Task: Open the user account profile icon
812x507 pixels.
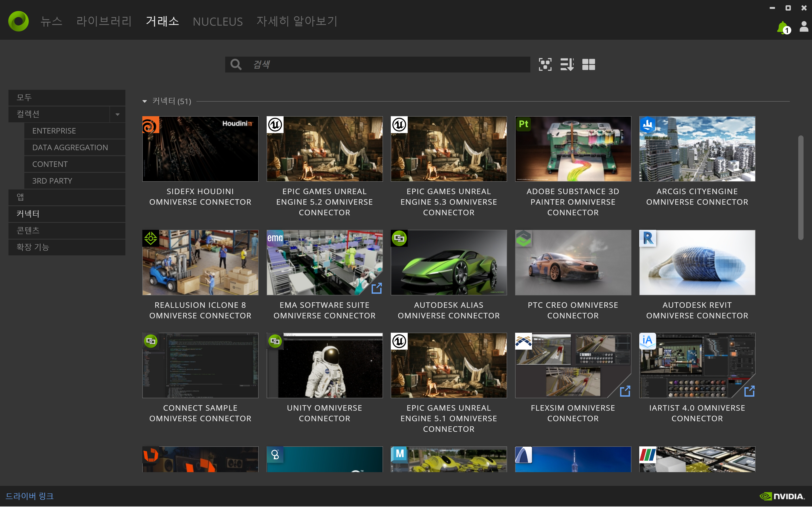Action: [804, 26]
